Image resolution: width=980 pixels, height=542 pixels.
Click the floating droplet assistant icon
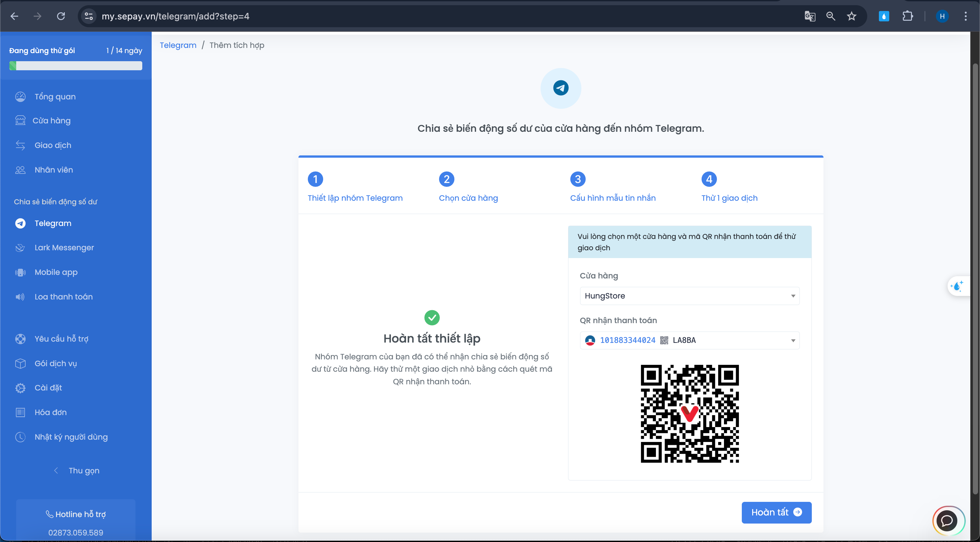(957, 286)
